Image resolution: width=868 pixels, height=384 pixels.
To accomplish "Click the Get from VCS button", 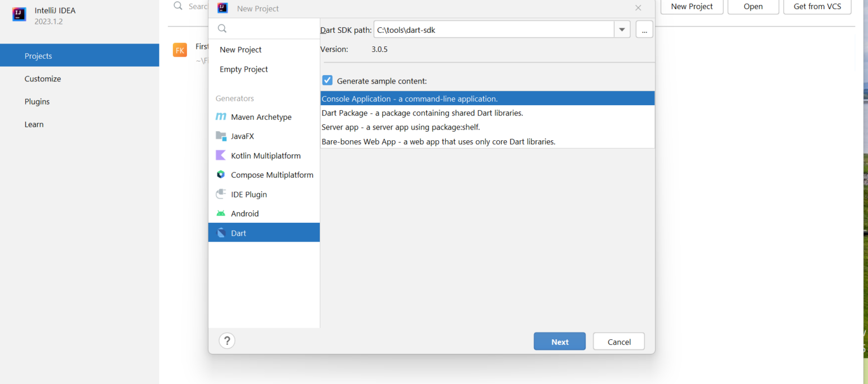I will tap(817, 6).
